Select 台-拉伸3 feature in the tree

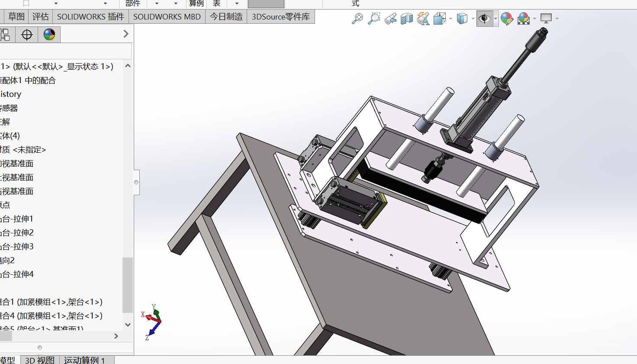tap(17, 246)
